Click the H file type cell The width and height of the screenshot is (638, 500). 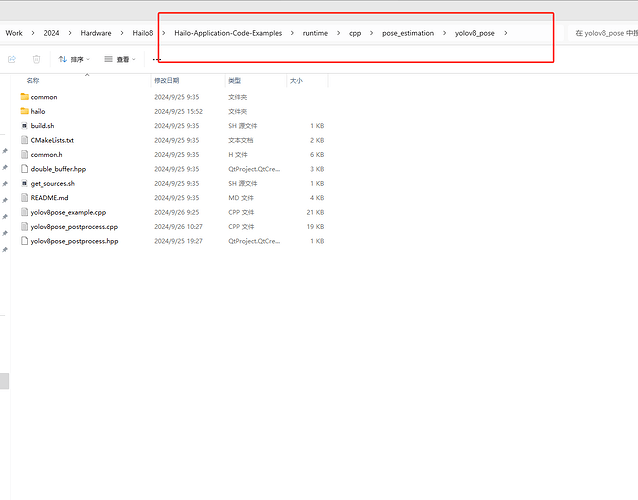(238, 155)
